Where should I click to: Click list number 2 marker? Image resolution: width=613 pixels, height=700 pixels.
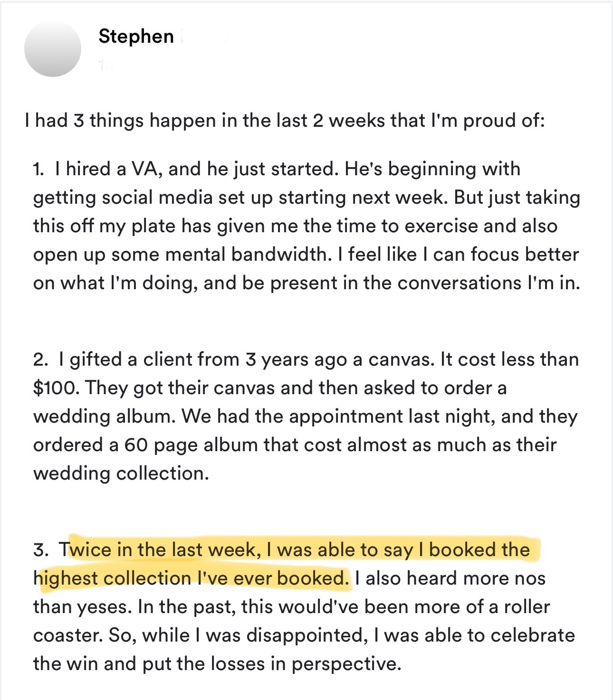pos(40,360)
